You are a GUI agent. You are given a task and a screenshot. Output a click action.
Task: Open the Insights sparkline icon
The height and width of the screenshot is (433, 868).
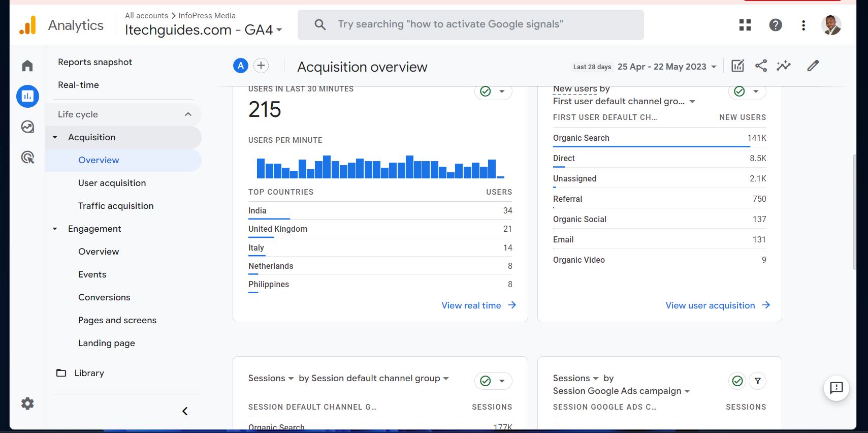click(784, 66)
